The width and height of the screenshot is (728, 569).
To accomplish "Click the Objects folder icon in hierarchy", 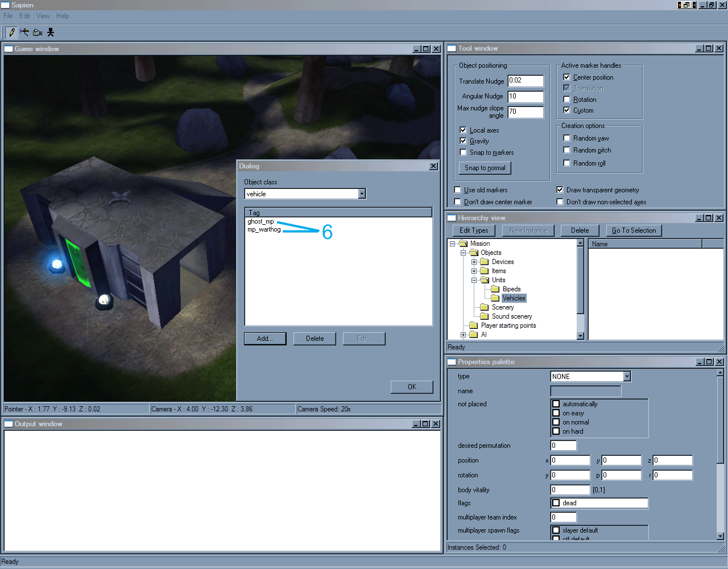I will coord(474,253).
